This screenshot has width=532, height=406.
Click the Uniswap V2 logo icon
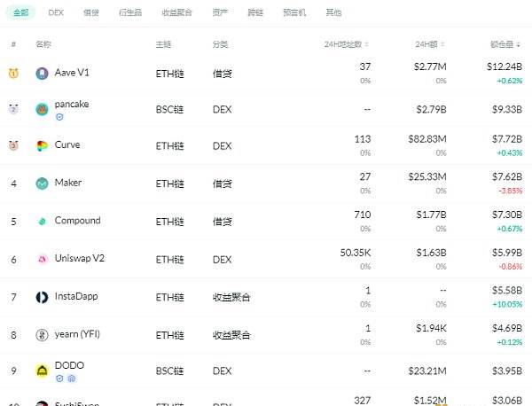coord(42,260)
